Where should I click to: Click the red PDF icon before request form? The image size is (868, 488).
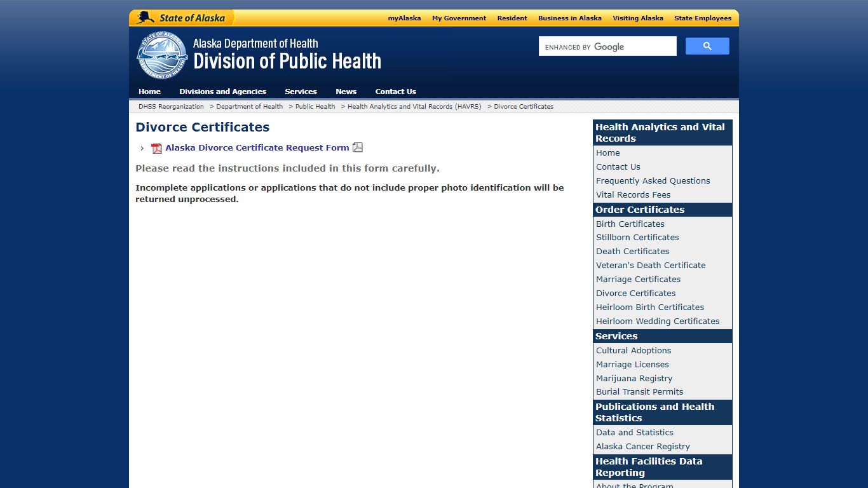pyautogui.click(x=156, y=148)
